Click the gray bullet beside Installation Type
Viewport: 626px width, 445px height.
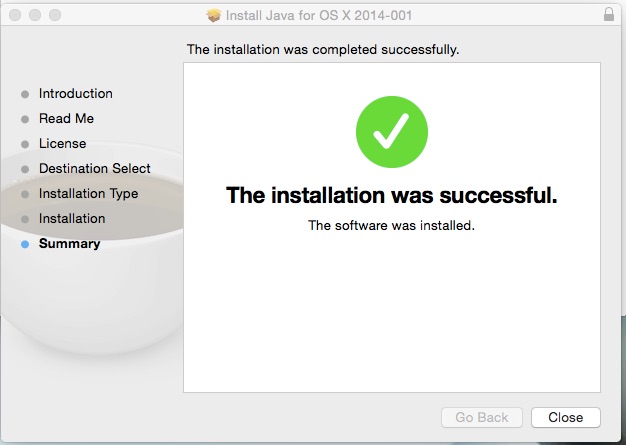point(25,194)
